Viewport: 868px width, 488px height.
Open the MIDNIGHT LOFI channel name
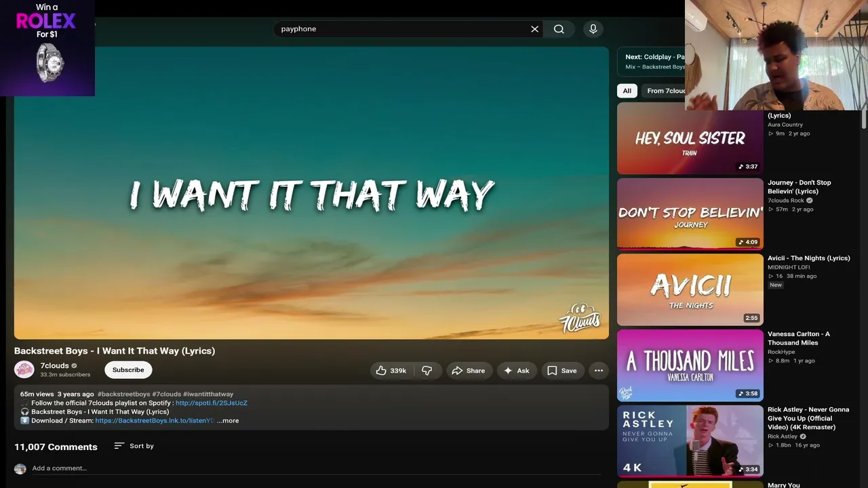click(x=789, y=268)
